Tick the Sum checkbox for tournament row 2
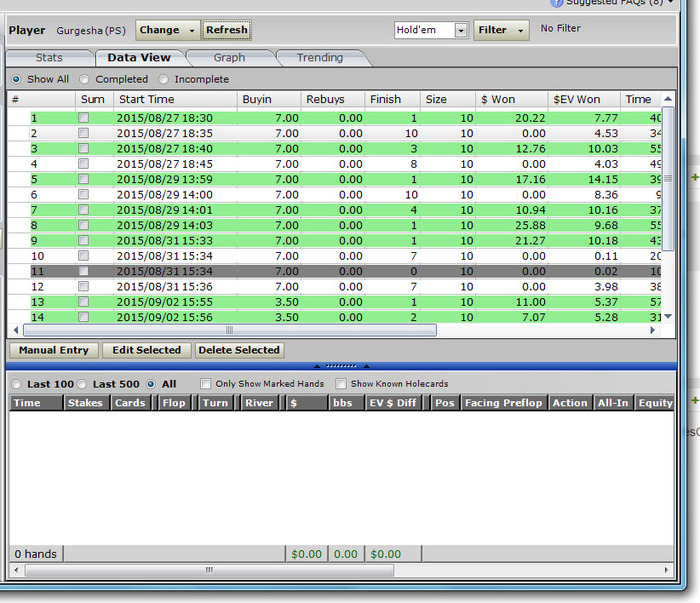700x603 pixels. click(x=83, y=133)
